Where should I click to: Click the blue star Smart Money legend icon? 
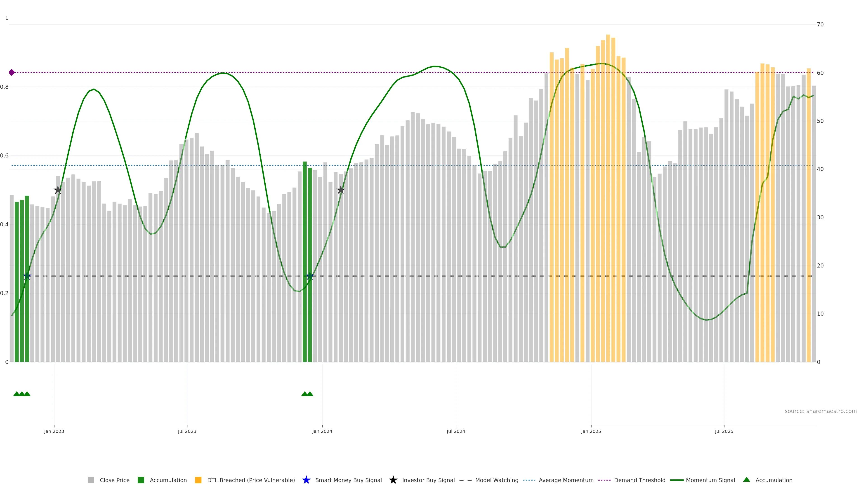click(306, 480)
